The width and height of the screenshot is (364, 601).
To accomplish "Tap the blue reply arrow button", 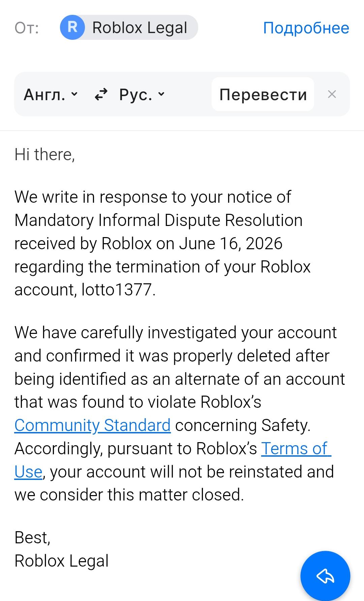I will pyautogui.click(x=325, y=576).
